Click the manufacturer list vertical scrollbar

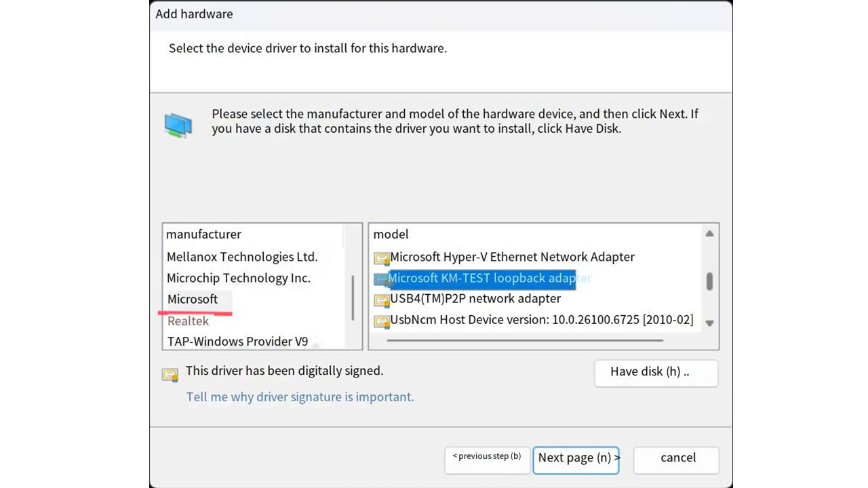pyautogui.click(x=353, y=298)
